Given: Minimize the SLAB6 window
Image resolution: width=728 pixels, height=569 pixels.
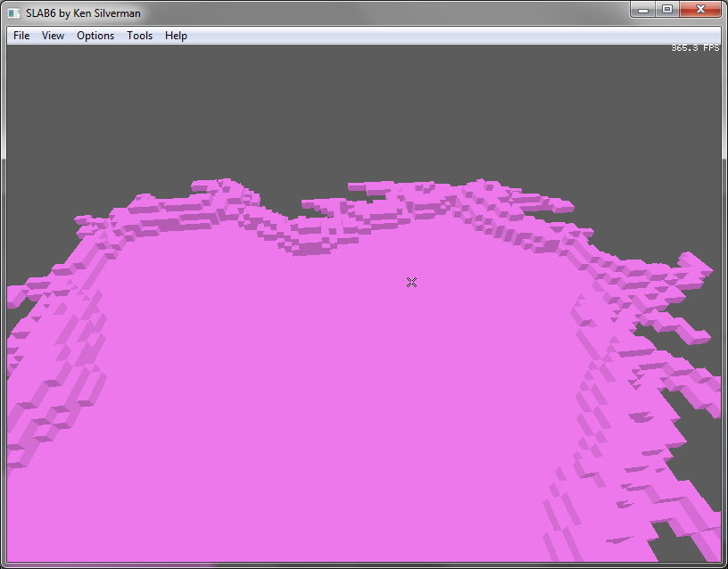Looking at the screenshot, I should pyautogui.click(x=643, y=9).
